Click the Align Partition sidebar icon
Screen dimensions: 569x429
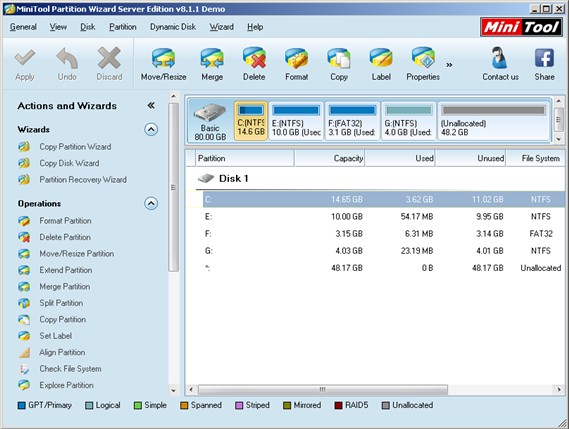24,352
